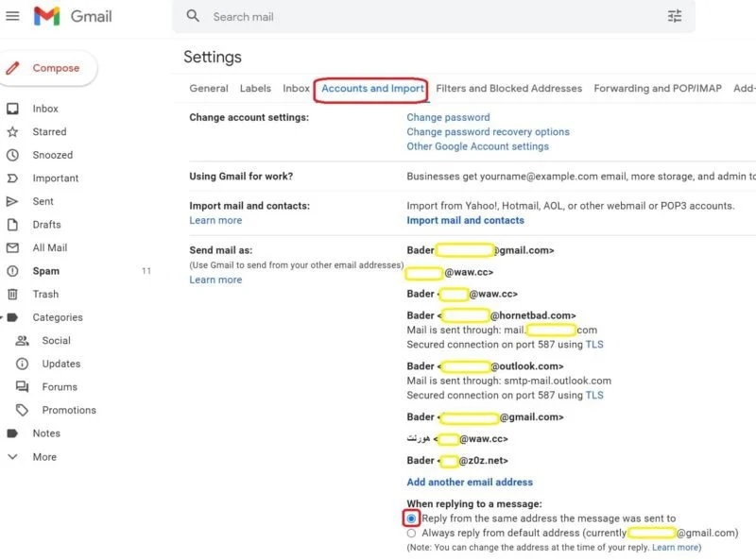Open Filters and Blocked Addresses tab
The height and width of the screenshot is (560, 756).
[x=509, y=88]
